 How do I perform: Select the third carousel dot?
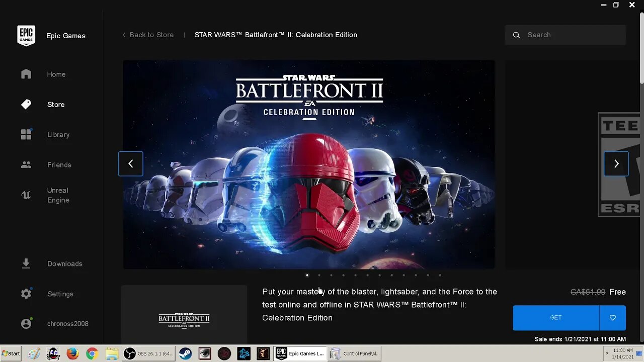(331, 275)
